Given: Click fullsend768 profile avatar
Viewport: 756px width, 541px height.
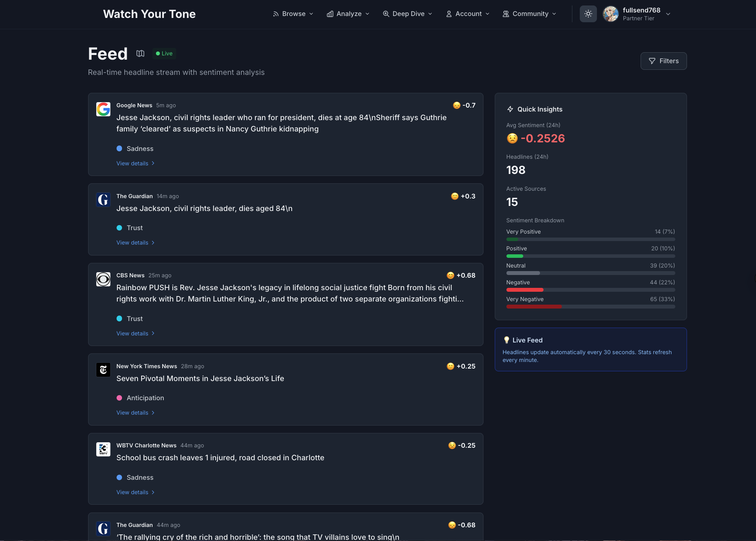Looking at the screenshot, I should point(611,14).
